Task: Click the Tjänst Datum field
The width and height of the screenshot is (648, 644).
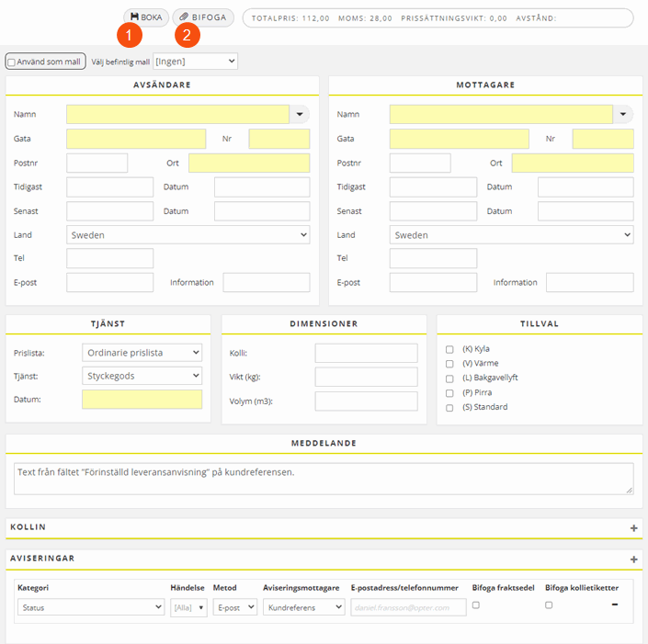Action: point(142,400)
